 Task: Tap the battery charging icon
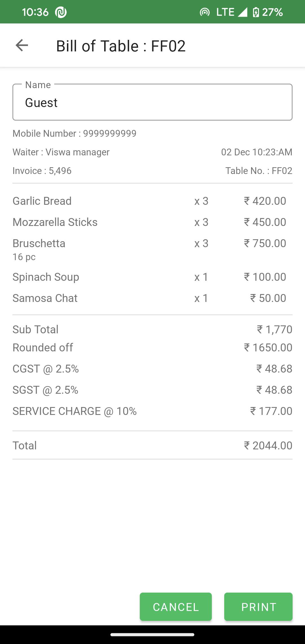pyautogui.click(x=256, y=12)
